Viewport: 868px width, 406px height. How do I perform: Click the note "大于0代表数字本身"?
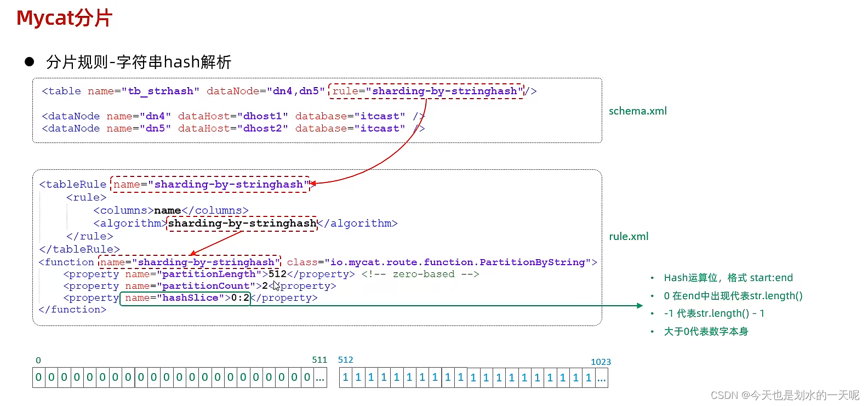pos(706,331)
